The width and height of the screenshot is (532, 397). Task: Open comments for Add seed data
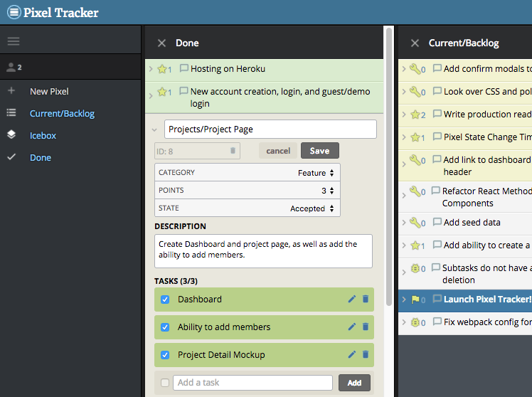pyautogui.click(x=437, y=222)
